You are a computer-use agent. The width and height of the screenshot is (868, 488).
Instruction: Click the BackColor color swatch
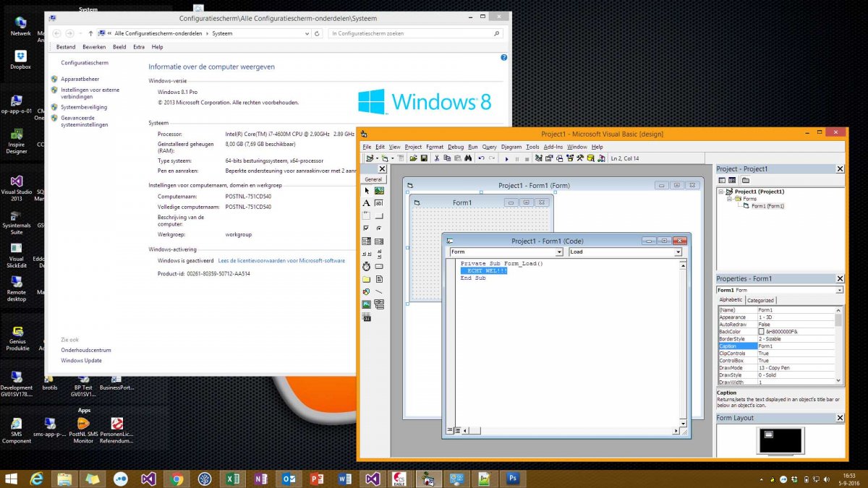point(761,332)
